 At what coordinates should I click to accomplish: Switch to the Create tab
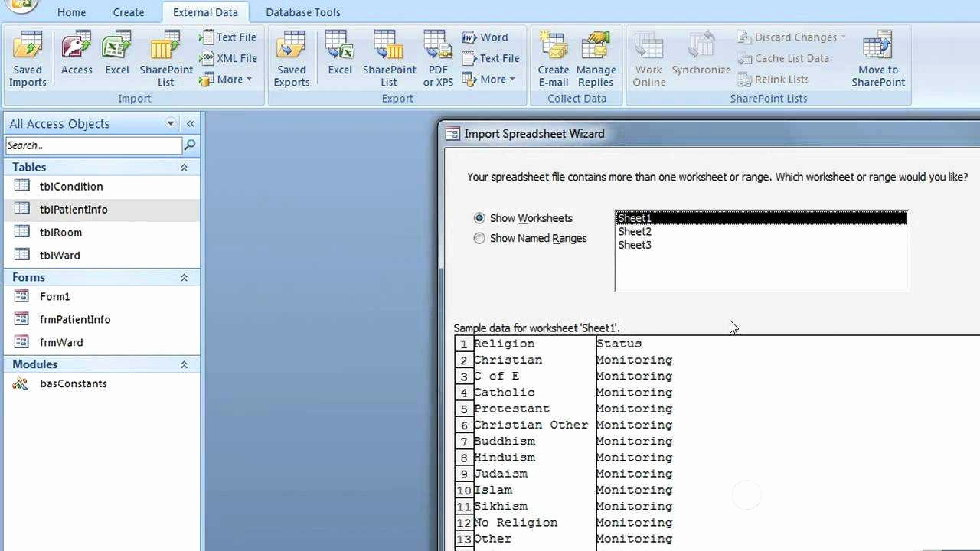(128, 12)
